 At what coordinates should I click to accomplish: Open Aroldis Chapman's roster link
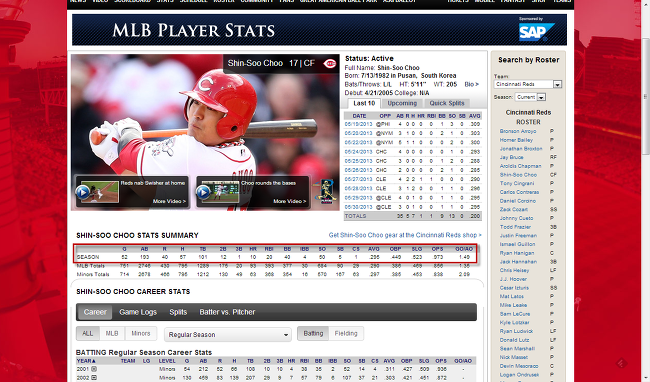[x=520, y=166]
